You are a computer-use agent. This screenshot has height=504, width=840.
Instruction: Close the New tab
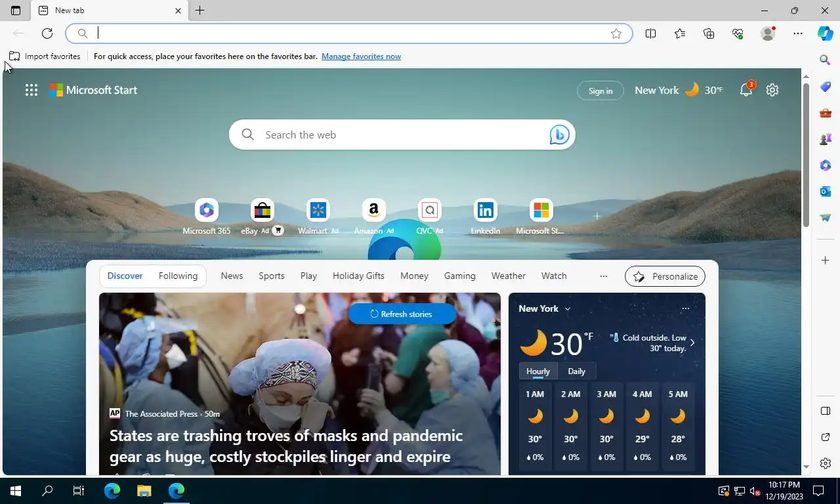click(x=178, y=10)
